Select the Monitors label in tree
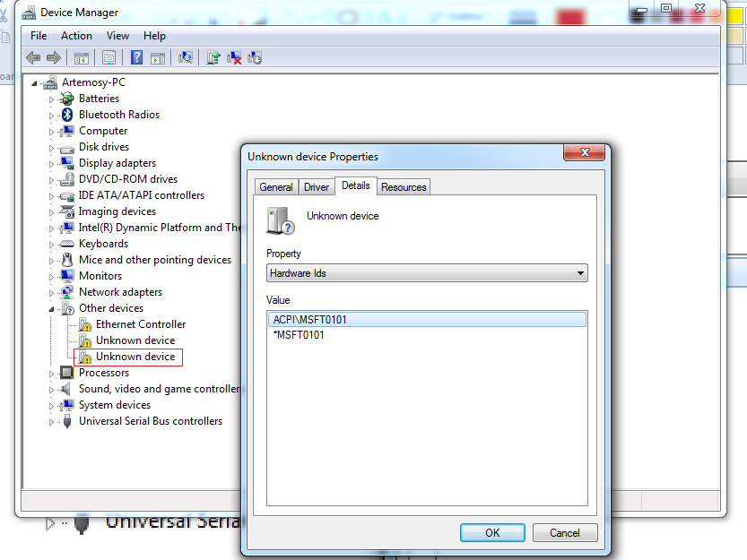Viewport: 747px width, 560px height. pyautogui.click(x=100, y=276)
